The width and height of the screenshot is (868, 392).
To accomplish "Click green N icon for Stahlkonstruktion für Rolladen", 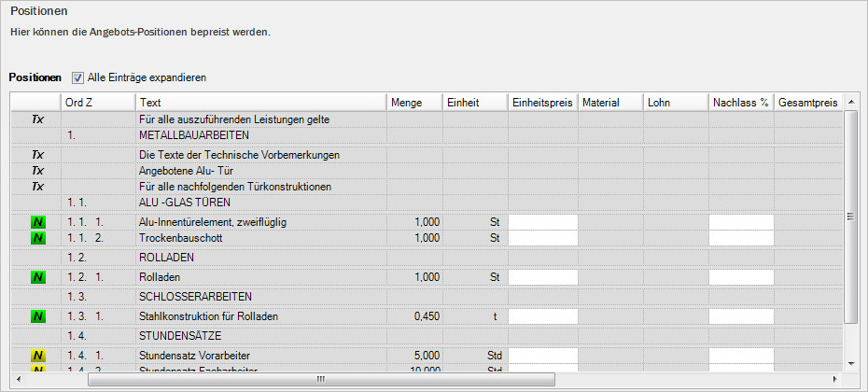I will (x=37, y=316).
